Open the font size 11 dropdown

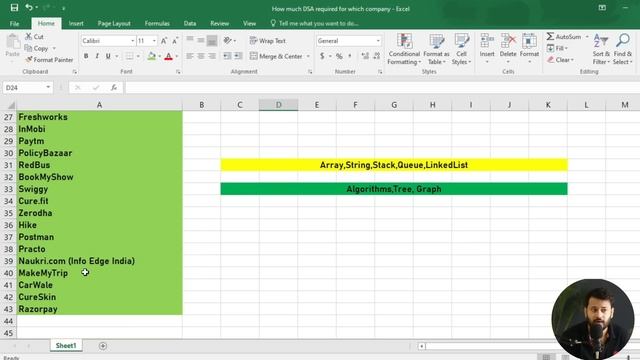[154, 41]
